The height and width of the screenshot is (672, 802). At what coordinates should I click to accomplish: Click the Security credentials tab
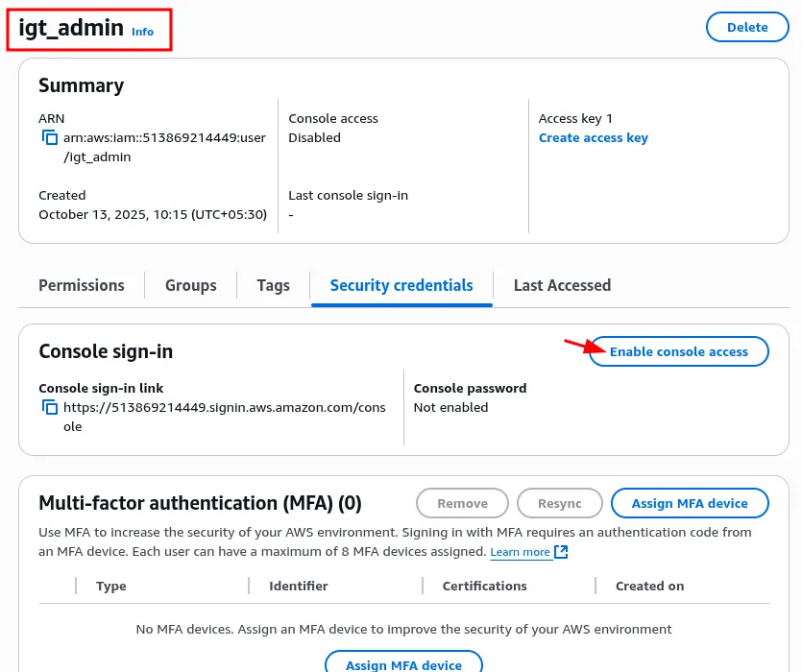[x=401, y=285]
